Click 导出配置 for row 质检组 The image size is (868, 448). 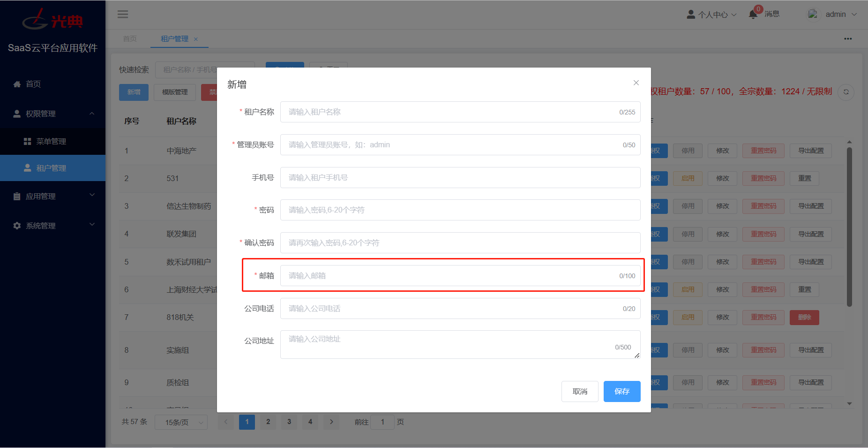[x=811, y=382]
